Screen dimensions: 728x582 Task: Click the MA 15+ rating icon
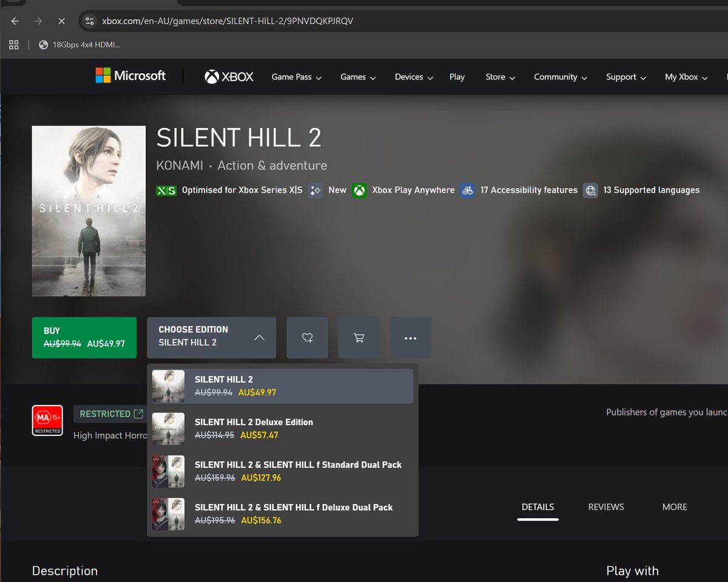coord(47,420)
